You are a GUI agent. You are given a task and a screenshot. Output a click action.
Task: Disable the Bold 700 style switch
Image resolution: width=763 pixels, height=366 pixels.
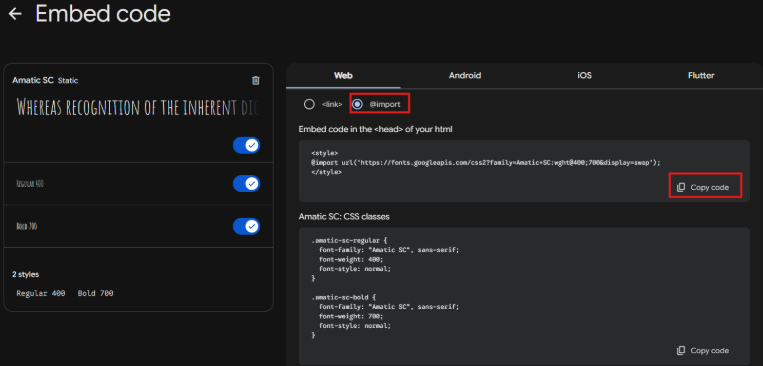246,226
